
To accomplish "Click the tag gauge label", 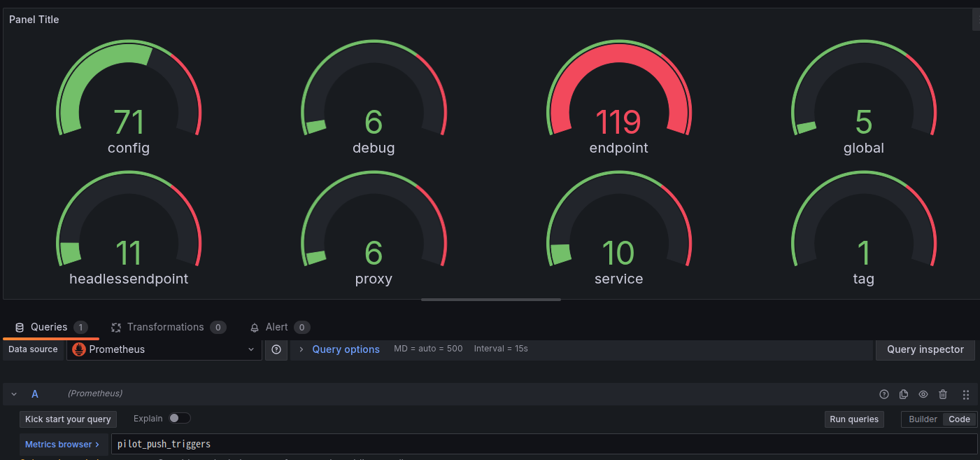I will [x=864, y=279].
